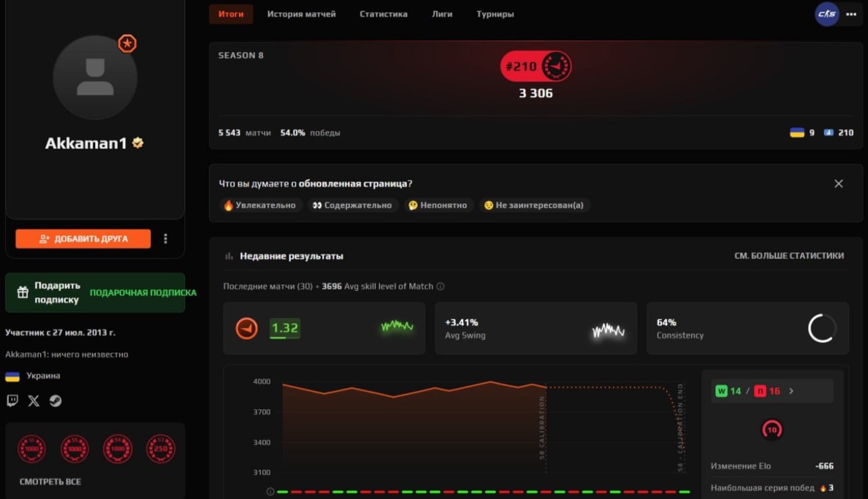Open the cfs account avatar at top right

coord(827,14)
